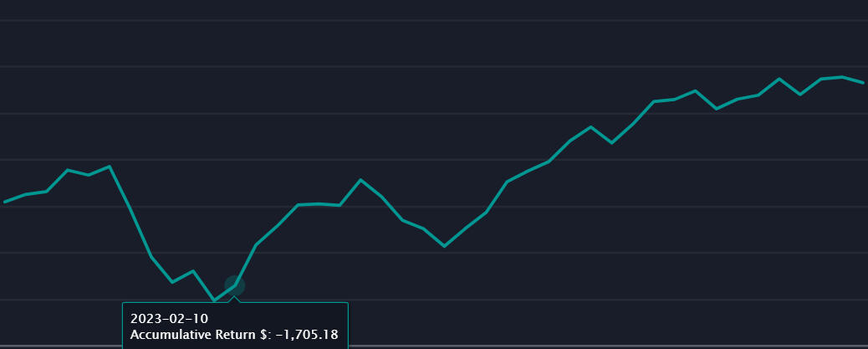Viewport: 868px width, 349px height.
Task: Click the Accumulative Return -1,705.18 tooltip text
Action: coord(234,335)
